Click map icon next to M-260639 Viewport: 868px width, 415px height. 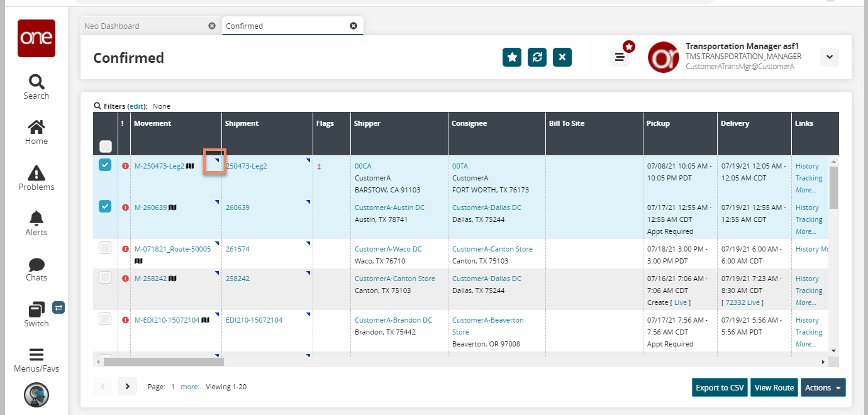tap(172, 207)
